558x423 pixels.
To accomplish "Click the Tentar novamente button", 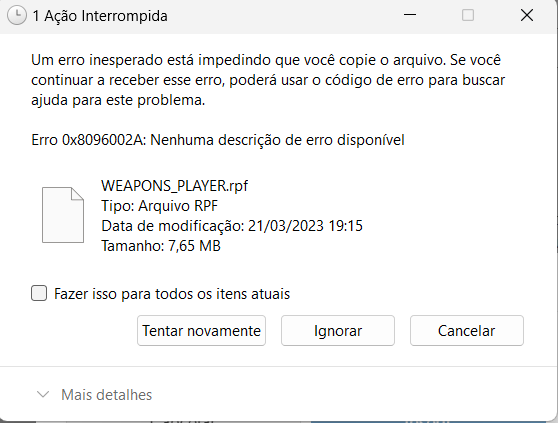I will (x=201, y=331).
